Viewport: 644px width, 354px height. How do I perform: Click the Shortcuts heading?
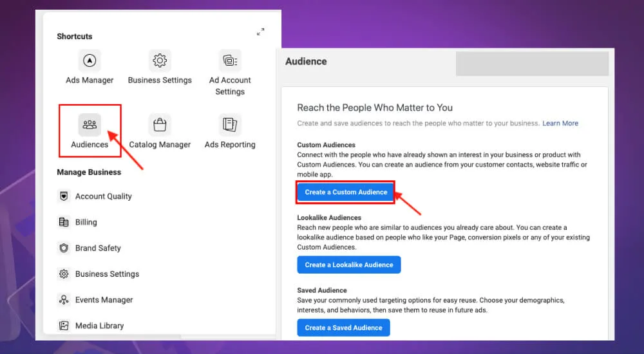pyautogui.click(x=74, y=37)
